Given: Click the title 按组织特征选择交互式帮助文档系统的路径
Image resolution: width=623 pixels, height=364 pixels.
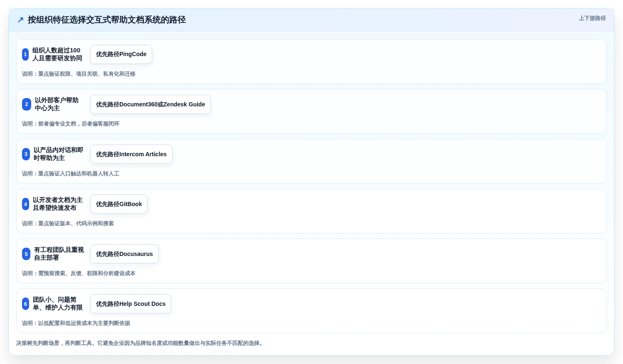Looking at the screenshot, I should point(106,20).
